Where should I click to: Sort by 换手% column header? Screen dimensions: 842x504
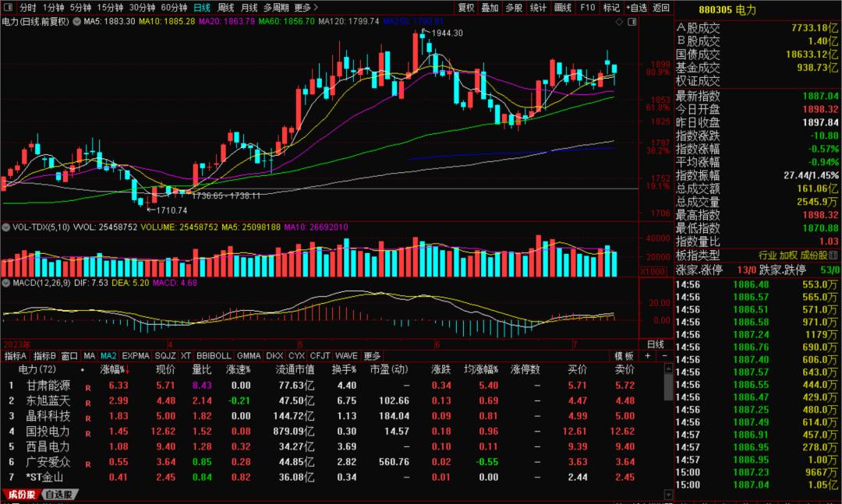(345, 370)
